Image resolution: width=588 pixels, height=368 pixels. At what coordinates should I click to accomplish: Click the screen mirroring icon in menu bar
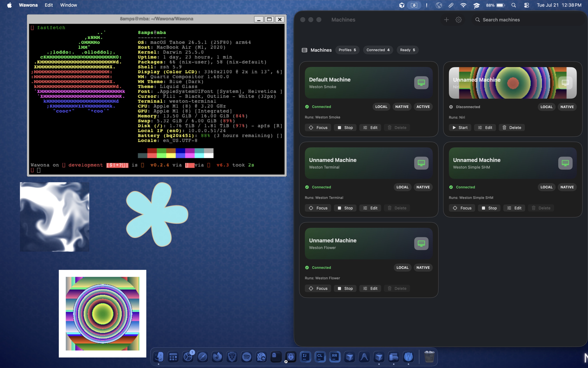(x=414, y=5)
